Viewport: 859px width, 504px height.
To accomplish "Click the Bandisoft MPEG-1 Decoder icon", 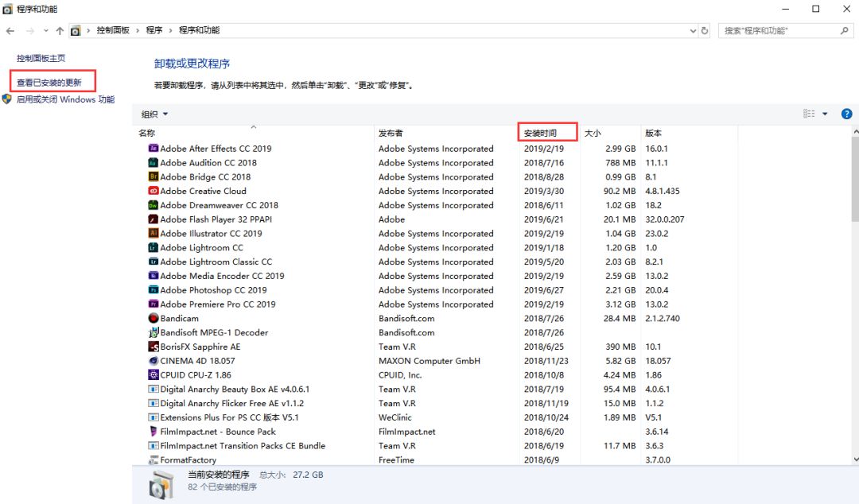I will 154,332.
